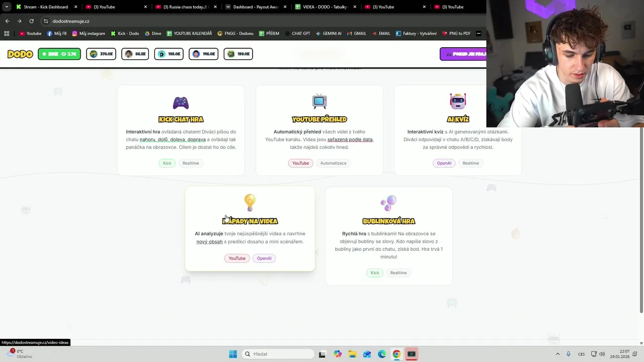Open the 146.0K channel stat badge
This screenshot has width=644, height=362.
click(x=204, y=54)
